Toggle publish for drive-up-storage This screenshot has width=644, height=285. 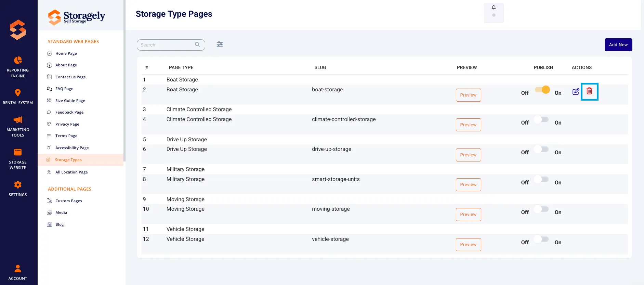point(541,149)
